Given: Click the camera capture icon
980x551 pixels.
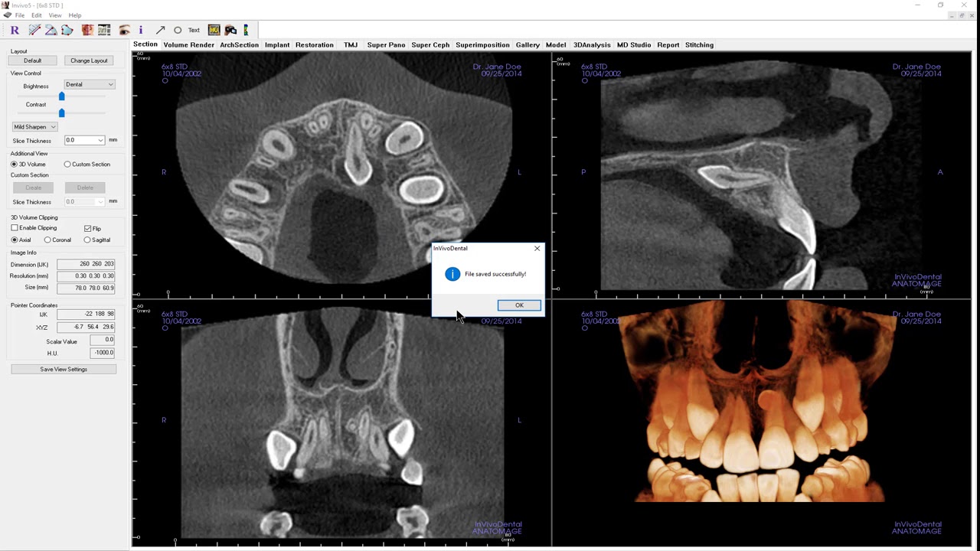Looking at the screenshot, I should [x=230, y=30].
